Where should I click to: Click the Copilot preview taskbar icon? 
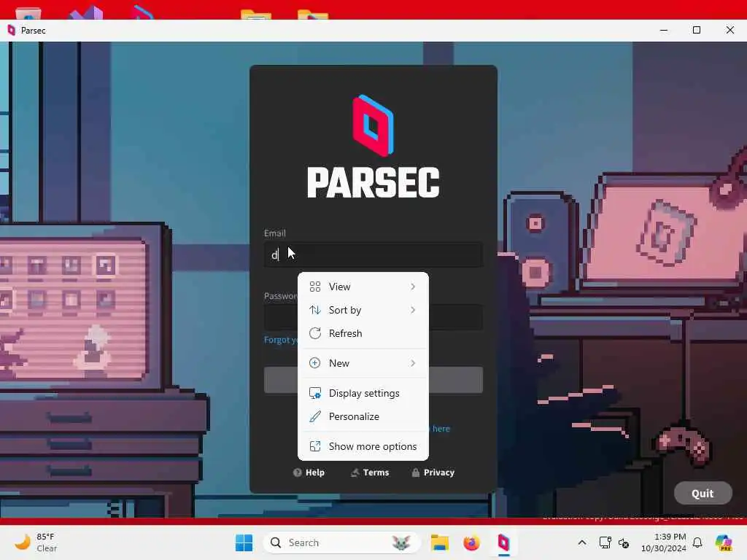point(724,542)
